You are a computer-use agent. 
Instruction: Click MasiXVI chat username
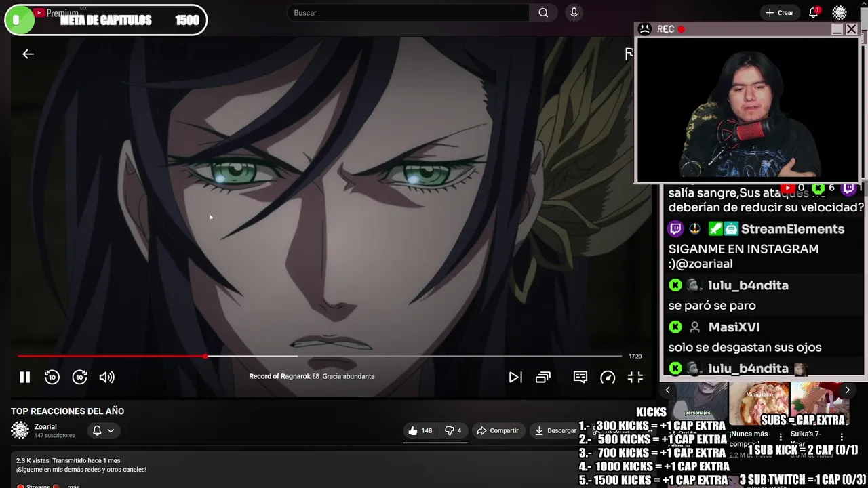[734, 327]
